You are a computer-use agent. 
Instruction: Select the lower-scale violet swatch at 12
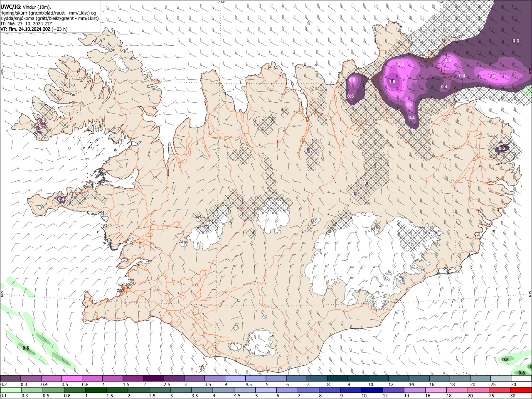pos(393,390)
